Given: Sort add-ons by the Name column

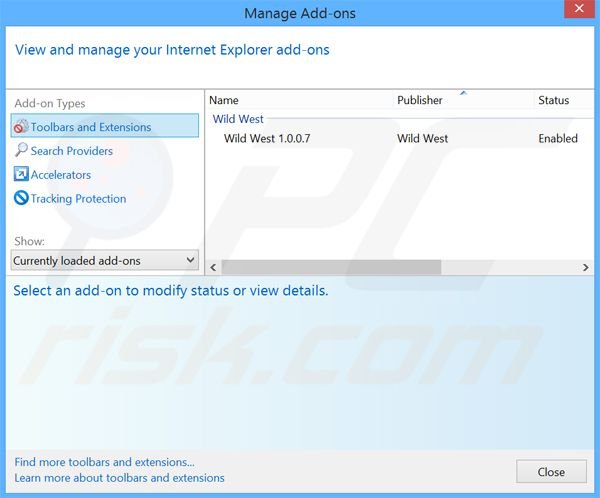Looking at the screenshot, I should [x=224, y=100].
